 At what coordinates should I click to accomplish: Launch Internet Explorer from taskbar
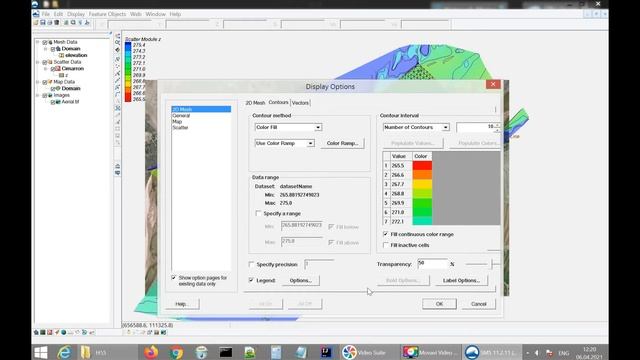coord(64,352)
